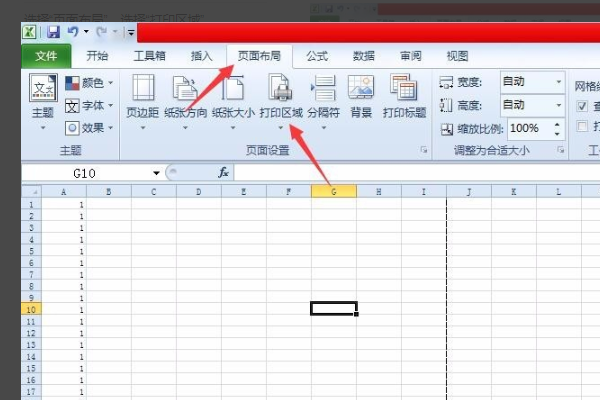The width and height of the screenshot is (600, 400).
Task: Select row 17 header
Action: pos(31,392)
